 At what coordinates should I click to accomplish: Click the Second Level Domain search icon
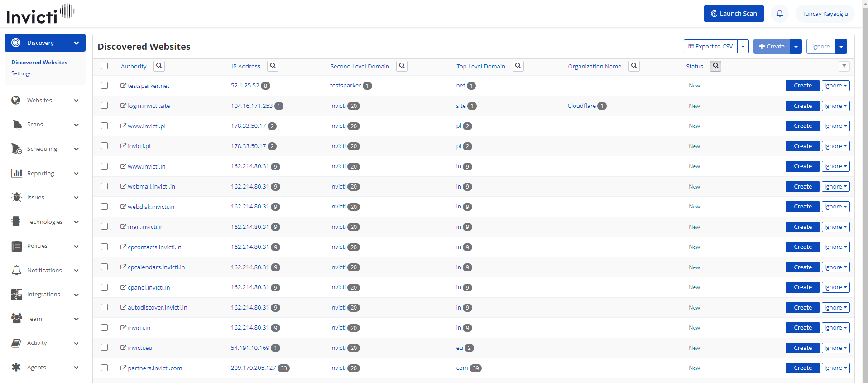pyautogui.click(x=402, y=66)
